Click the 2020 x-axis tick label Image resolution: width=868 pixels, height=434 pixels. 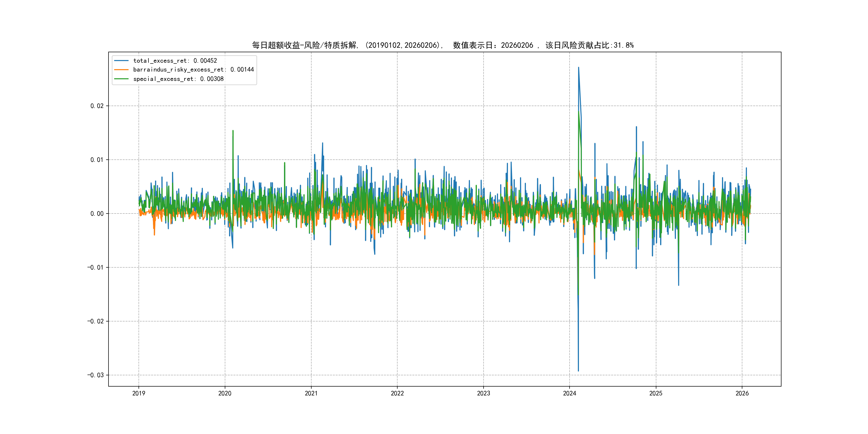225,393
